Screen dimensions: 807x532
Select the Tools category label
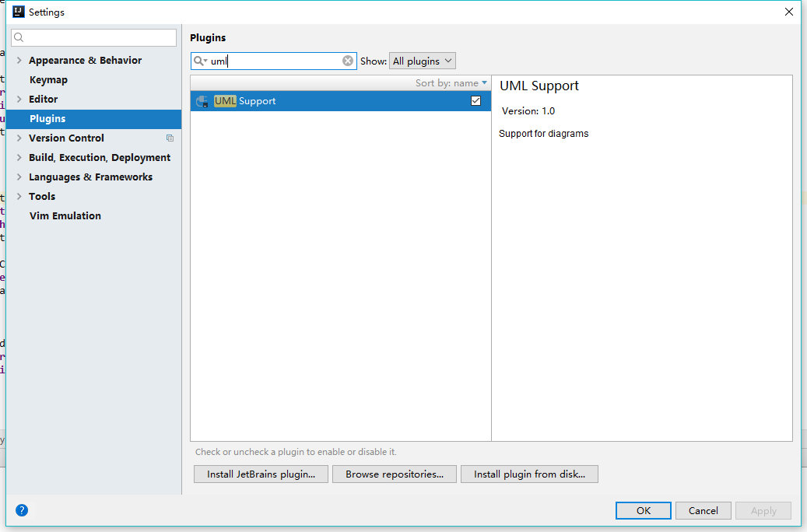(42, 196)
